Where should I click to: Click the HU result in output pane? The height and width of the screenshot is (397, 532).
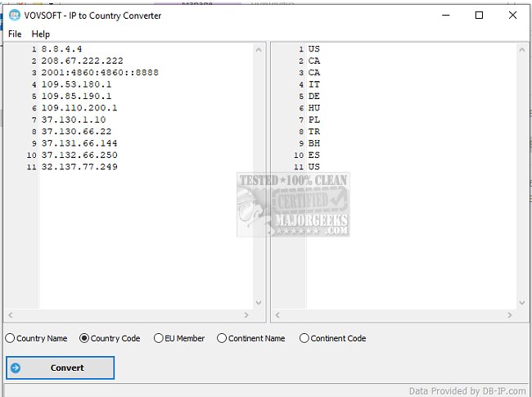pos(314,107)
